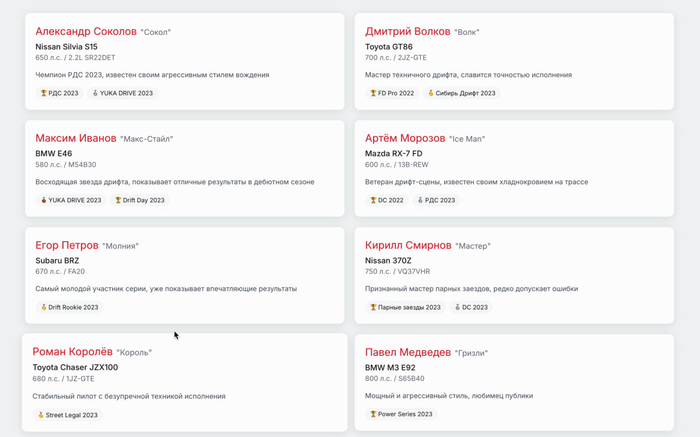Viewport: 700px width, 437px height.
Task: Click the medal icon in YUKA DRIVE 2023 badge of Соколов
Action: click(95, 93)
